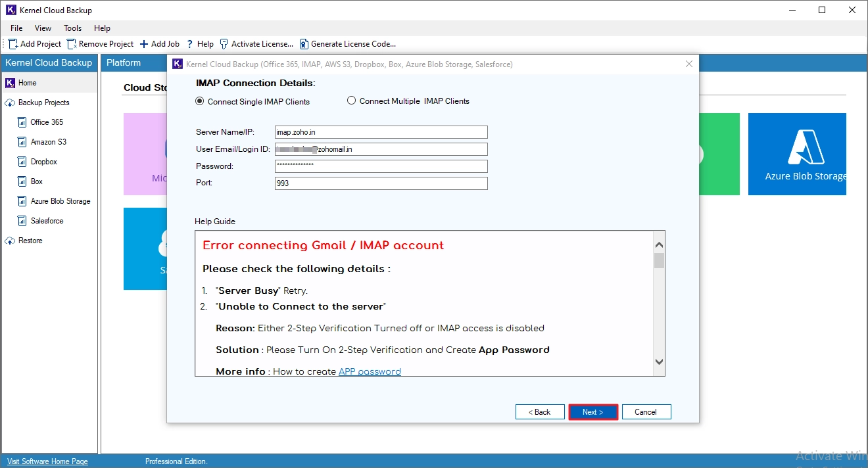Click the Salesforce project icon
This screenshot has height=468, width=868.
click(23, 221)
